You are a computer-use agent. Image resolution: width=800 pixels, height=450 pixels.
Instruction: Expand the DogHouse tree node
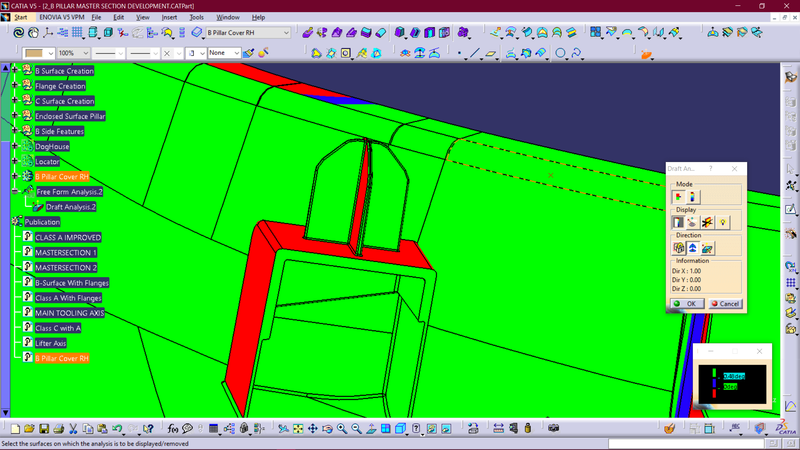[x=15, y=146]
